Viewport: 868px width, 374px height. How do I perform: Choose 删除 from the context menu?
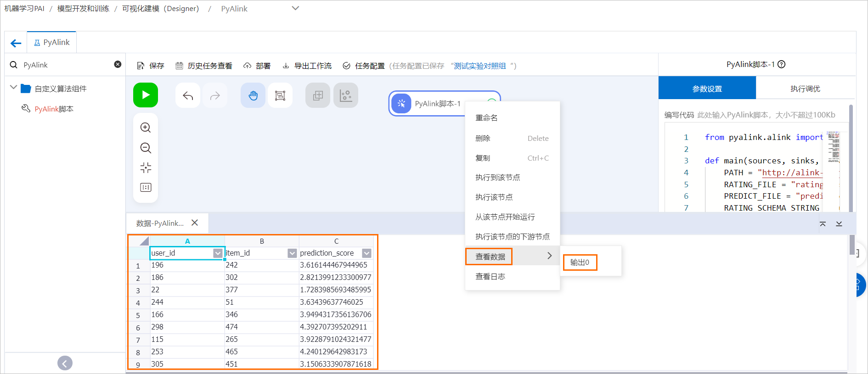coord(513,138)
